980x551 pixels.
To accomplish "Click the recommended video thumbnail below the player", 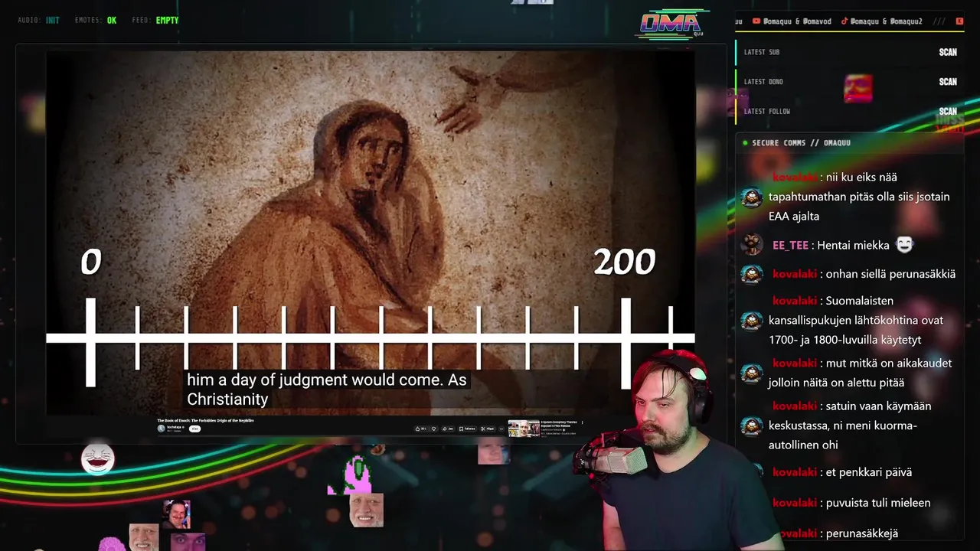I will [x=524, y=428].
